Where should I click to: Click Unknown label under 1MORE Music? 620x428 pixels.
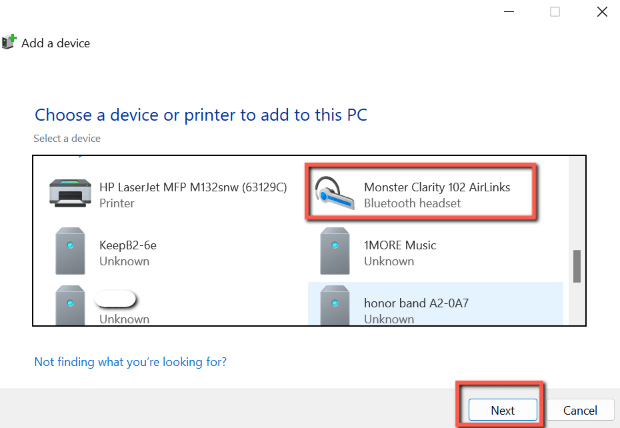tap(389, 261)
